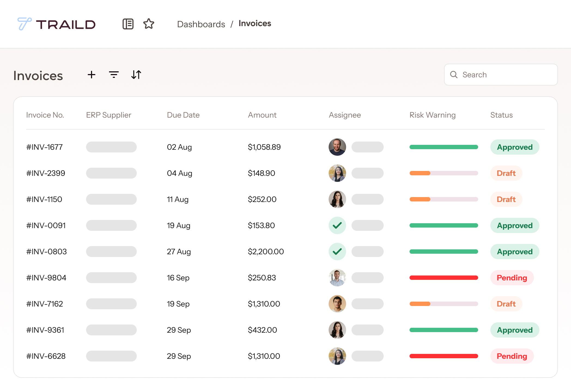Click the magnifying glass search icon
Image resolution: width=571 pixels, height=392 pixels.
point(454,75)
